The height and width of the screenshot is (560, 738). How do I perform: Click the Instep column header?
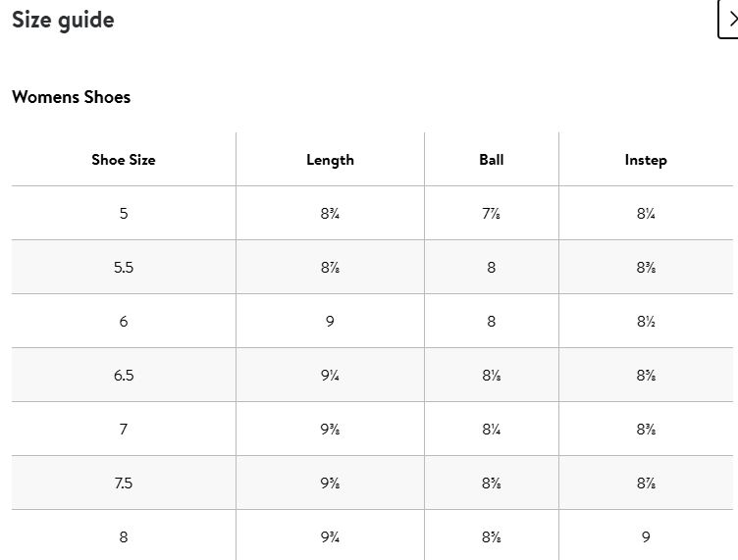tap(646, 160)
